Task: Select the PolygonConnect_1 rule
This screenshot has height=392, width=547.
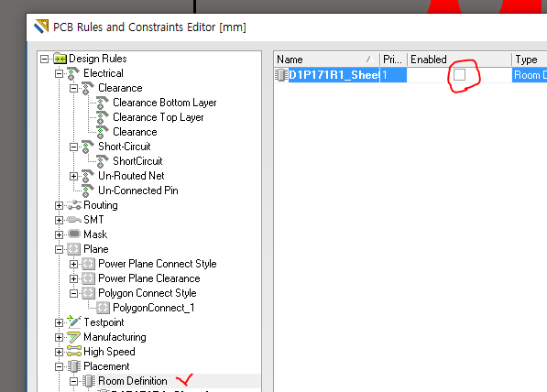Action: point(154,308)
